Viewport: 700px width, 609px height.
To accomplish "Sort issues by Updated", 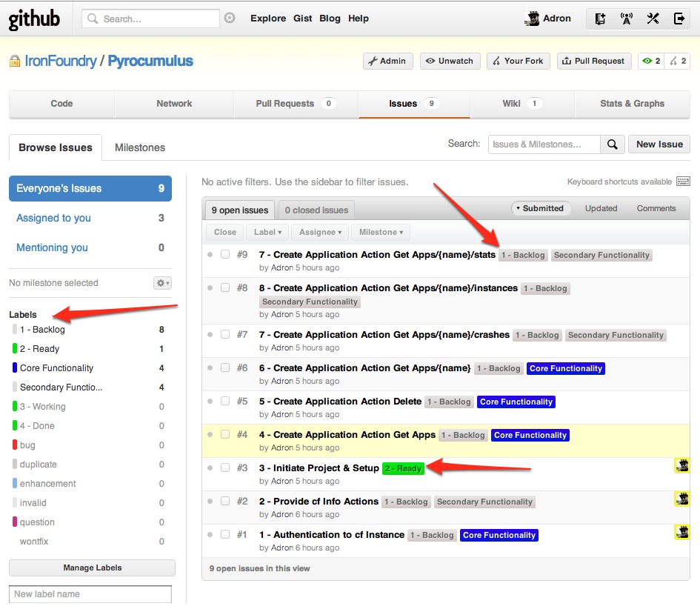I will click(x=601, y=208).
